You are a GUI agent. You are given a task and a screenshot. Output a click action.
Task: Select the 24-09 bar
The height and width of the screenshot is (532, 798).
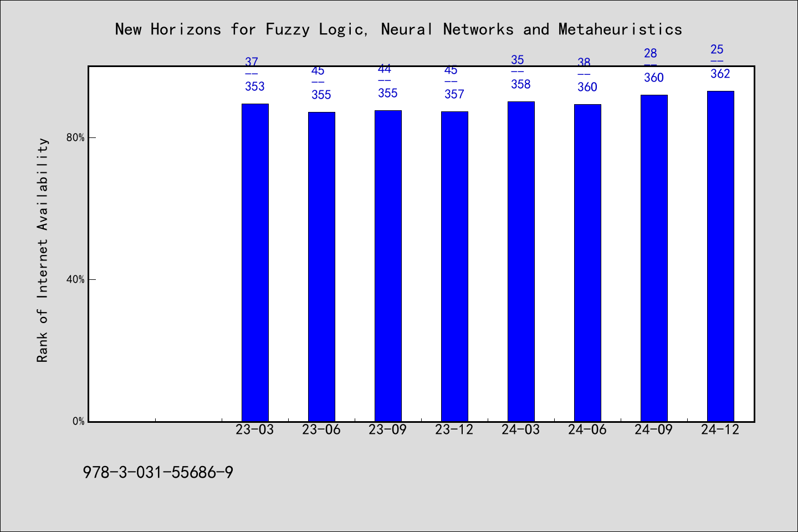point(654,258)
